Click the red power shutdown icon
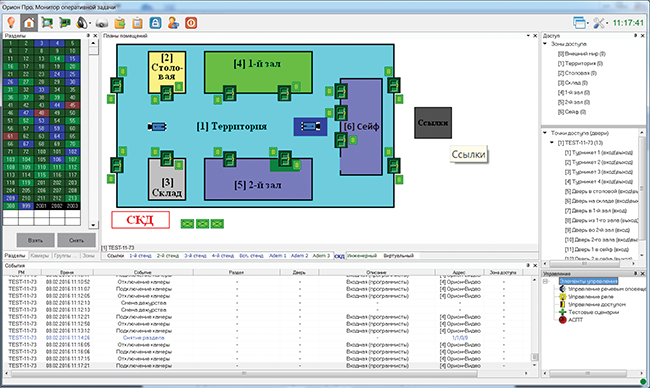Viewport: 650px width, 388px height. (191, 22)
